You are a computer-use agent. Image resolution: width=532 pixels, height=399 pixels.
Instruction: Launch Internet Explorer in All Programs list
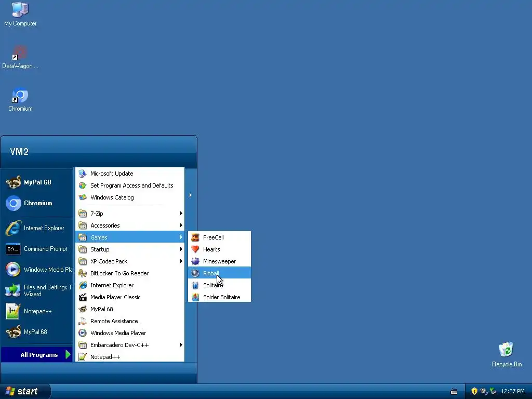click(130, 285)
